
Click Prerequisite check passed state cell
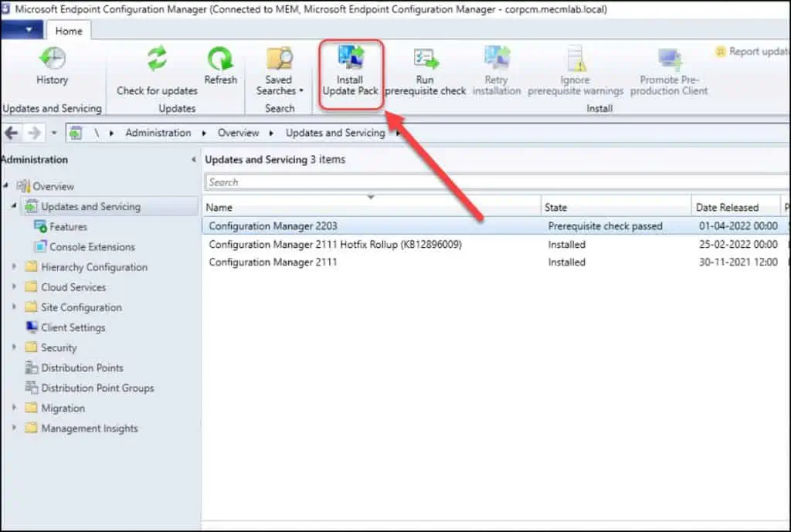(605, 226)
